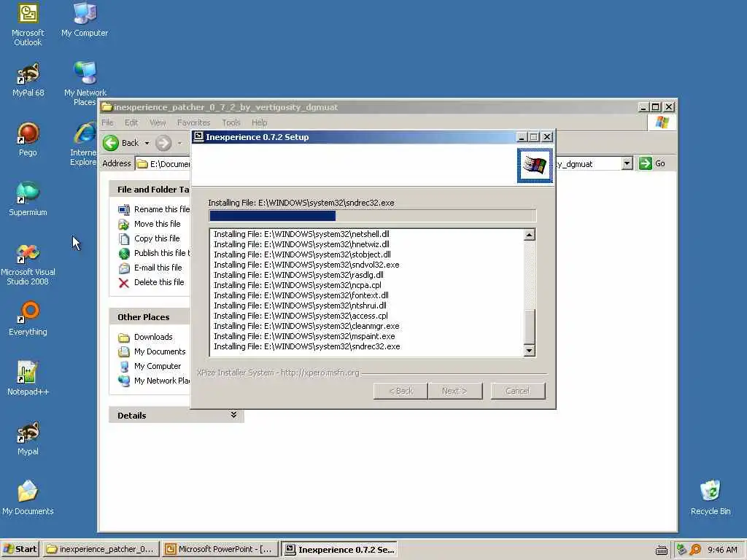747x560 pixels.
Task: Click the Publish this file icon
Action: click(124, 253)
